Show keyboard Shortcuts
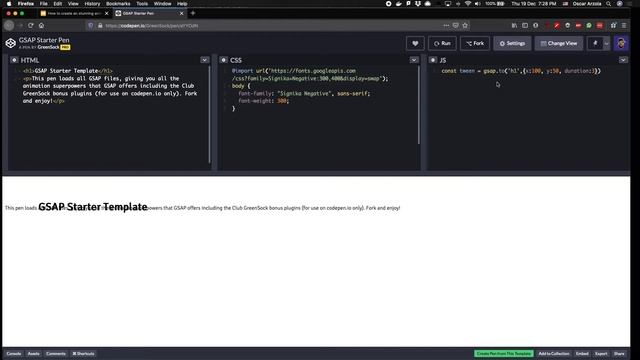The height and width of the screenshot is (360, 640). [83, 353]
